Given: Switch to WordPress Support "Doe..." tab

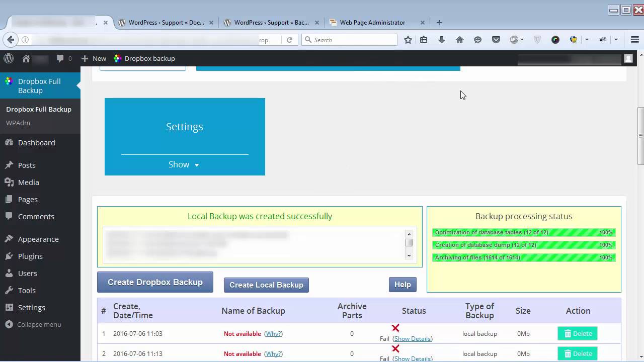Looking at the screenshot, I should click(166, 23).
